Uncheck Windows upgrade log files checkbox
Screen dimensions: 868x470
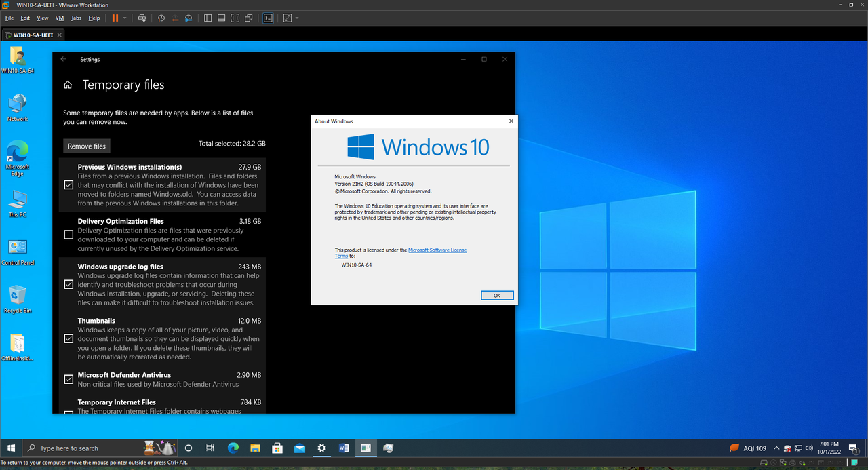(x=68, y=284)
